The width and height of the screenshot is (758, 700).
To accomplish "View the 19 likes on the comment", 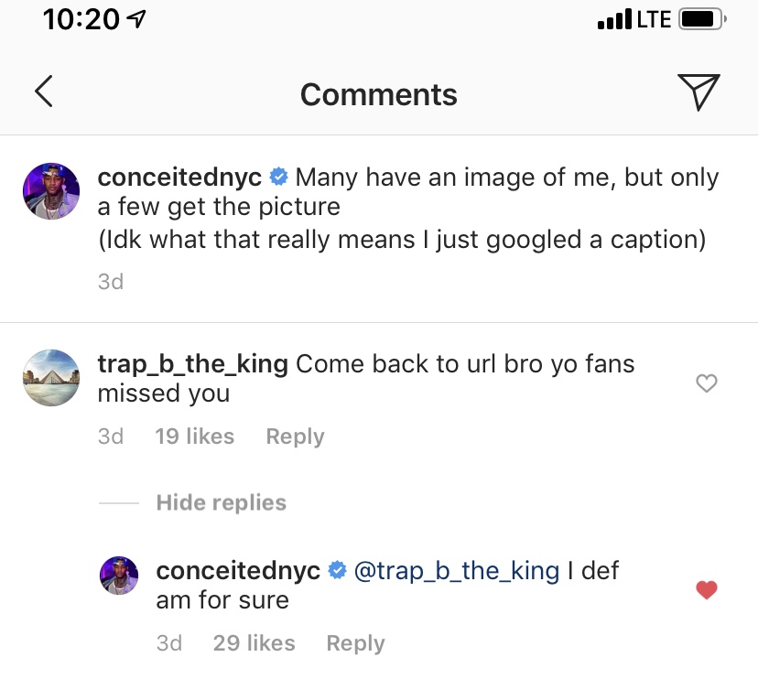I will click(x=194, y=436).
